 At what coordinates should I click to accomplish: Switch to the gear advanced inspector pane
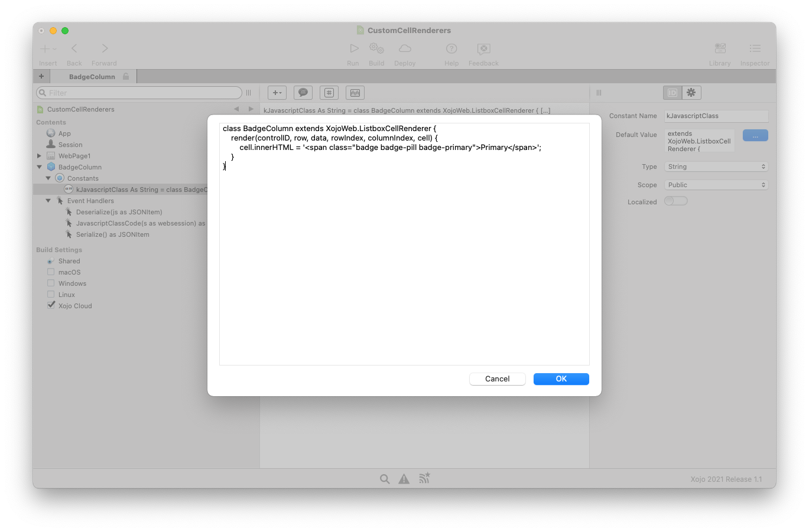tap(691, 92)
